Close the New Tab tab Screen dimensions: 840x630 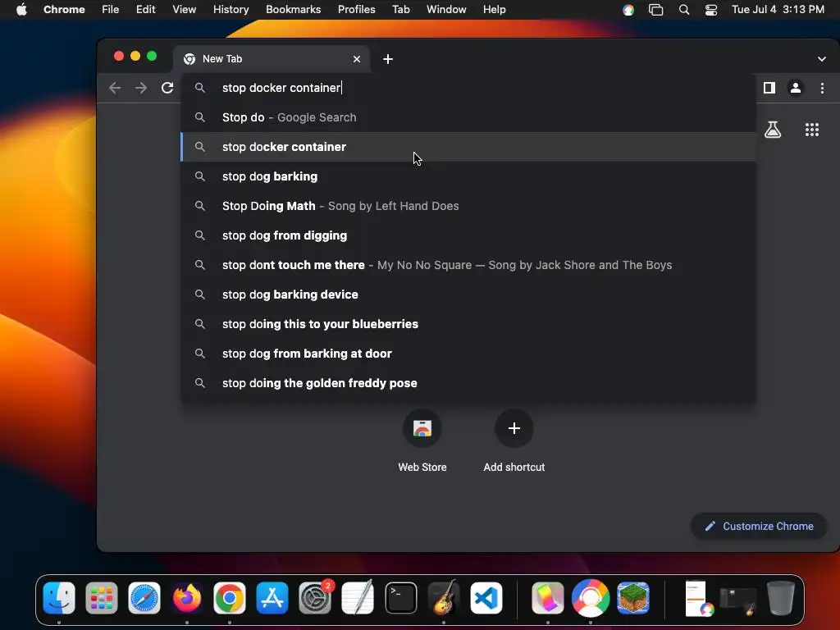(x=357, y=59)
